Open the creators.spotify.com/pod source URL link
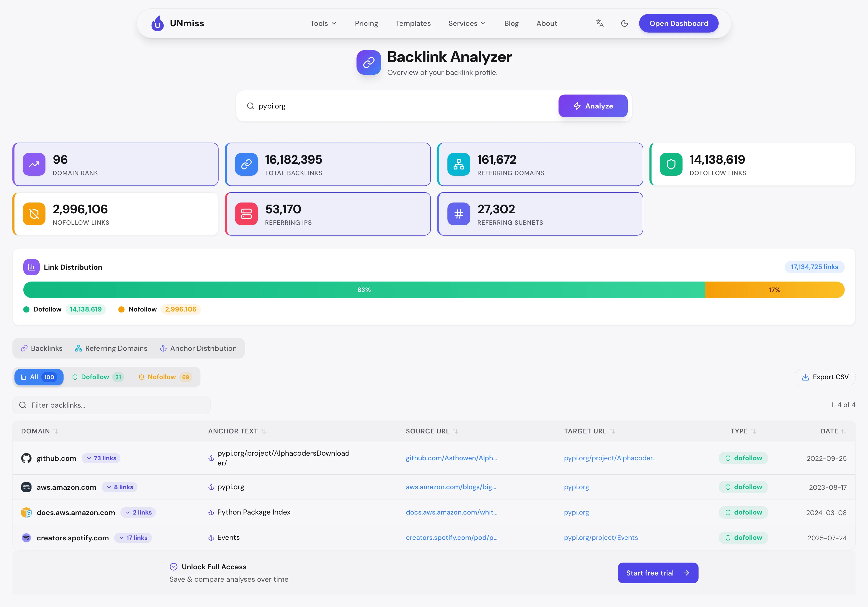Image resolution: width=868 pixels, height=607 pixels. tap(452, 538)
